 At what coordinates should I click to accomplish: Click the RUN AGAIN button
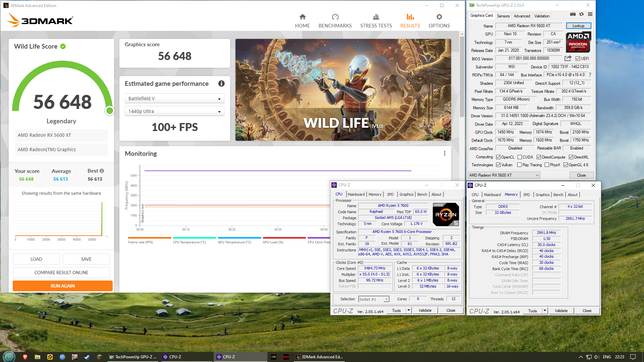[x=63, y=286]
